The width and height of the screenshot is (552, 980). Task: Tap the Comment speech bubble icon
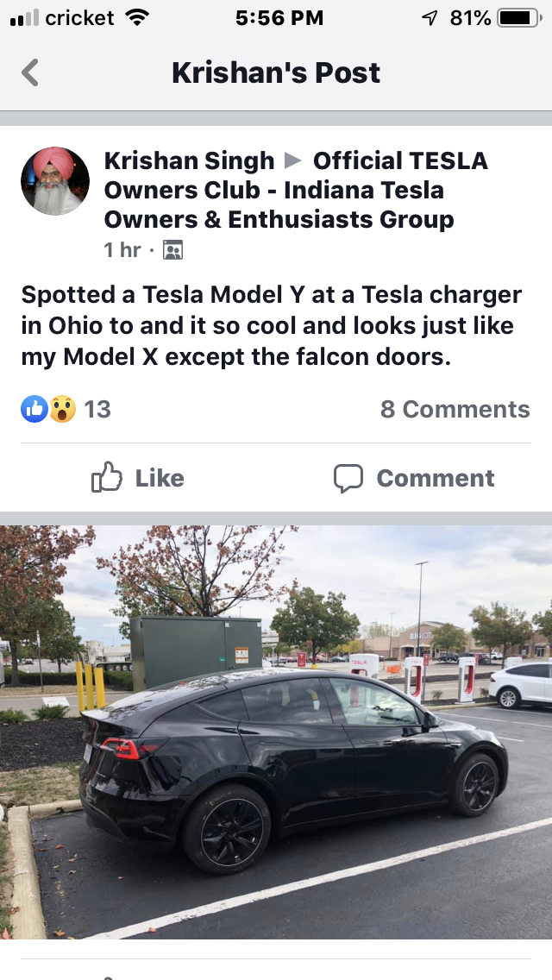(348, 479)
